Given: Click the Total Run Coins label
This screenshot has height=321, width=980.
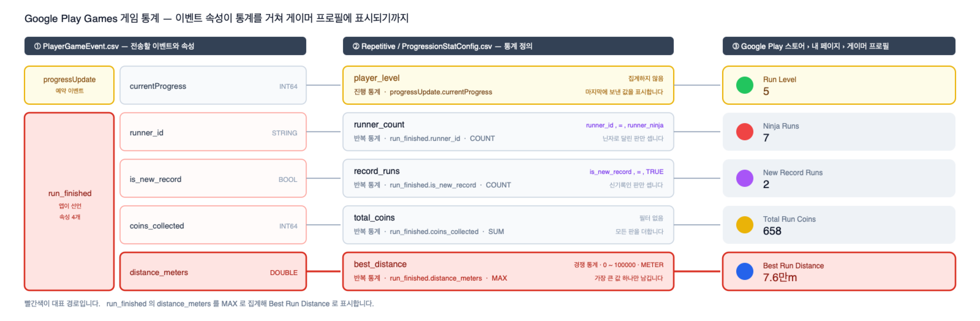Looking at the screenshot, I should tap(789, 219).
